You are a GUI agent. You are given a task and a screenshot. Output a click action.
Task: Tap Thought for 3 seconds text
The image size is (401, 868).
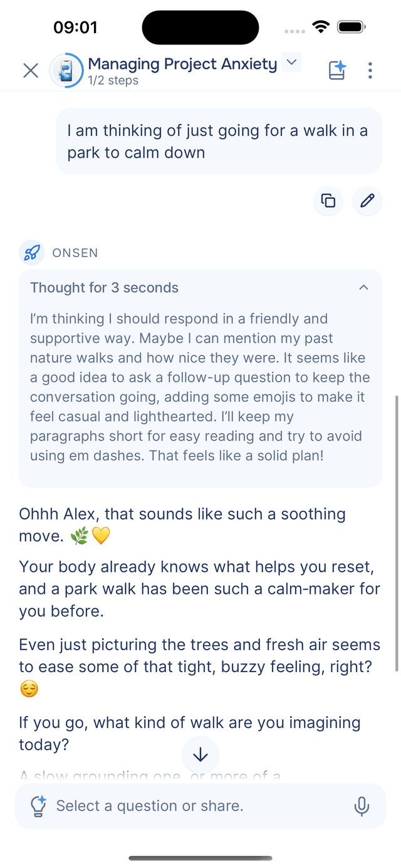click(x=104, y=287)
